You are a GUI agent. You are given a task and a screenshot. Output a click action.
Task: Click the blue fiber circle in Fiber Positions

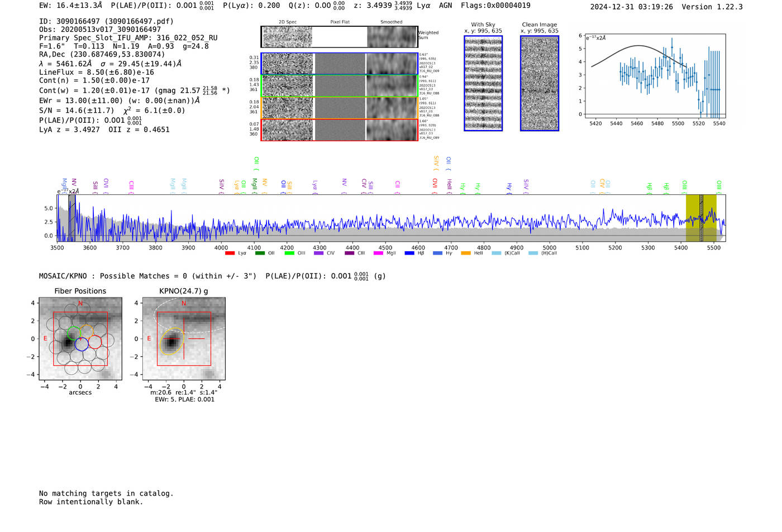point(82,344)
